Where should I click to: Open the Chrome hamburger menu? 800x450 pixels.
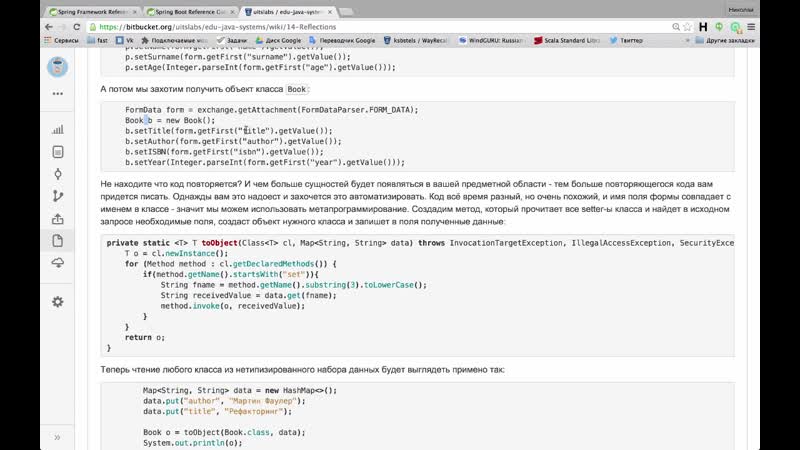(x=751, y=27)
